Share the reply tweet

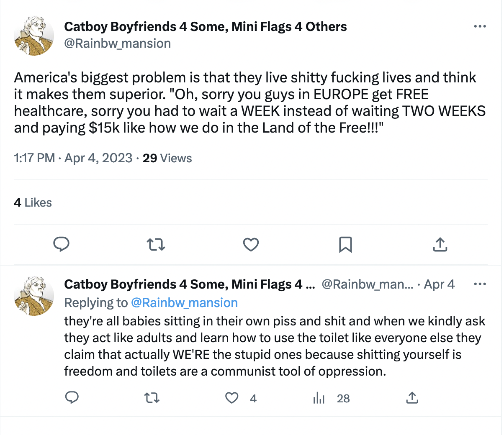(412, 397)
